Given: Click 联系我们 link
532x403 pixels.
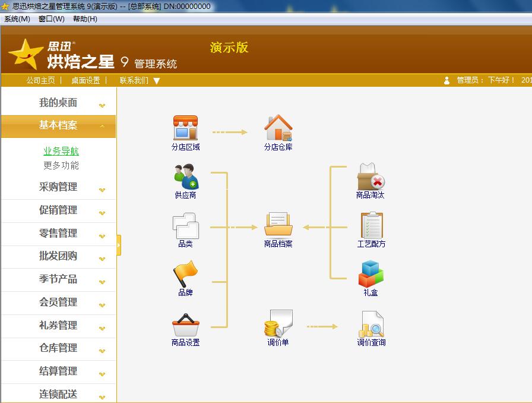Looking at the screenshot, I should point(134,80).
